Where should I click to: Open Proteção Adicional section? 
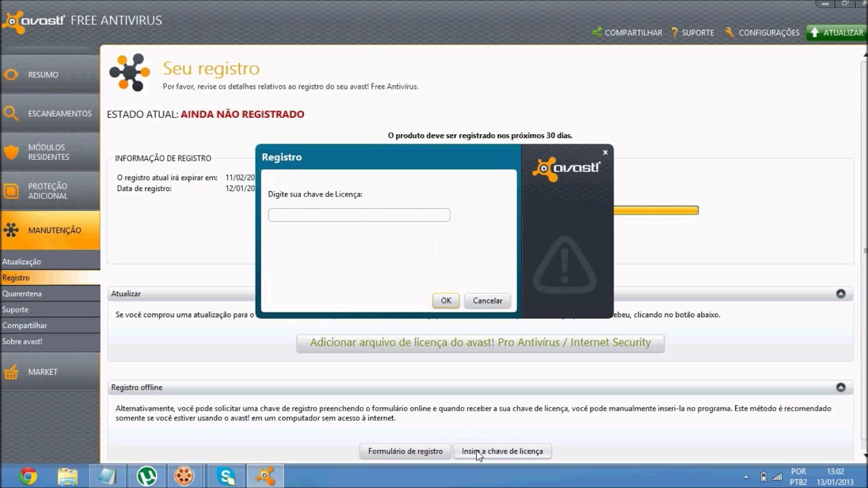[50, 191]
